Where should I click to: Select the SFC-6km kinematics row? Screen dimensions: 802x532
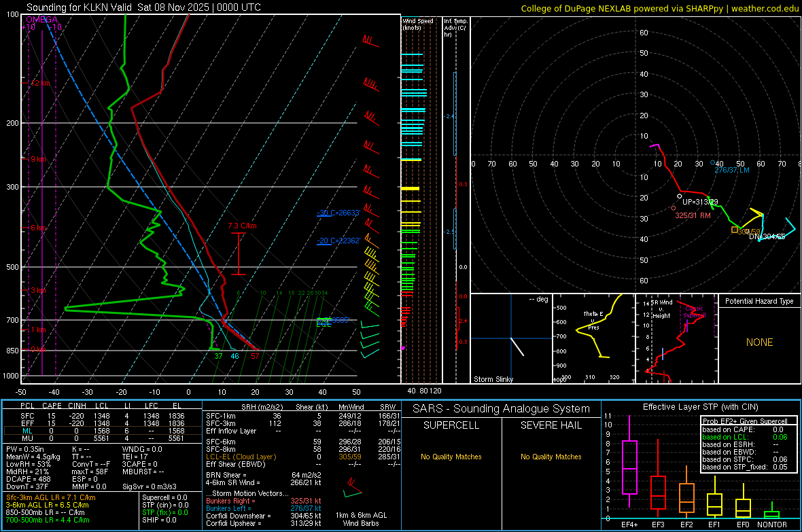[x=303, y=442]
